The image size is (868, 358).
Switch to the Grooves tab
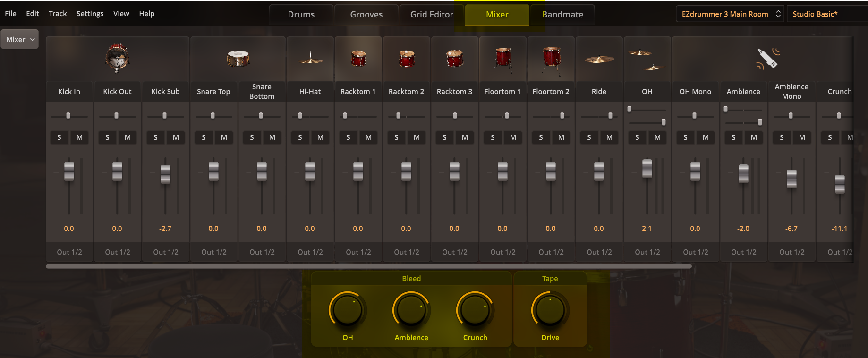click(366, 15)
